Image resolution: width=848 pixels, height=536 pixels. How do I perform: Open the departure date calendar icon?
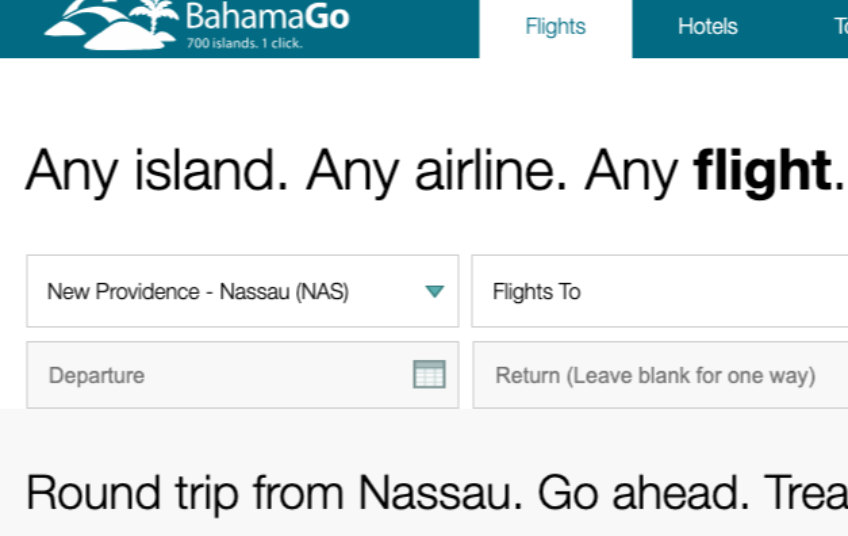pyautogui.click(x=429, y=375)
